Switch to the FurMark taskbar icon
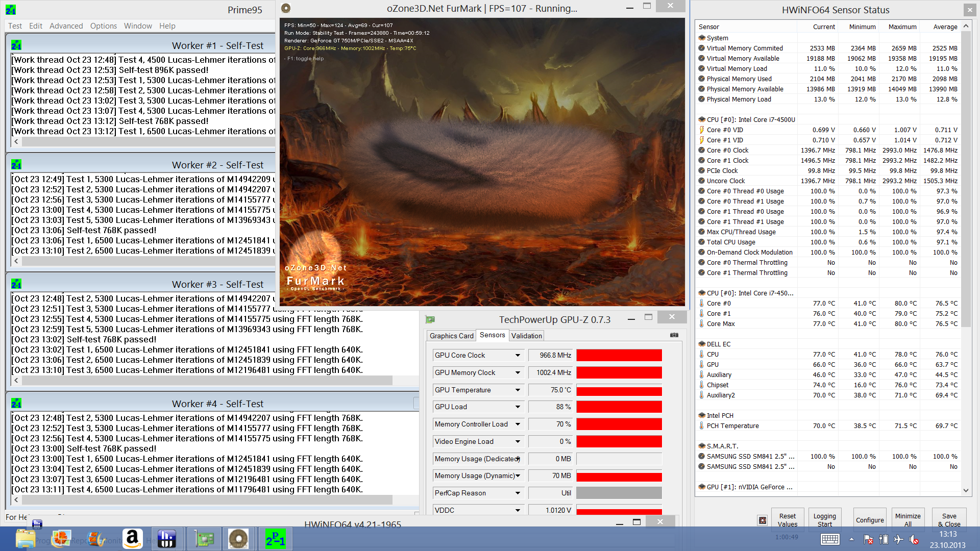Screen dimensions: 980x551 point(238,539)
